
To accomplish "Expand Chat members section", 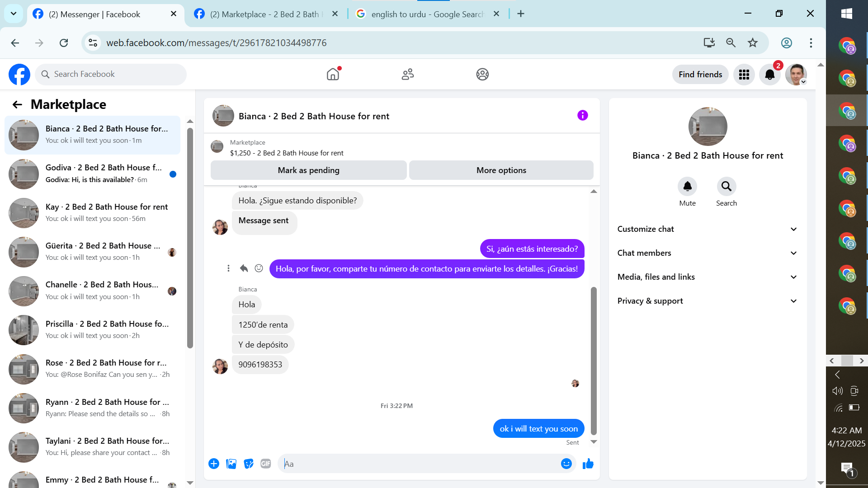I will click(x=707, y=253).
